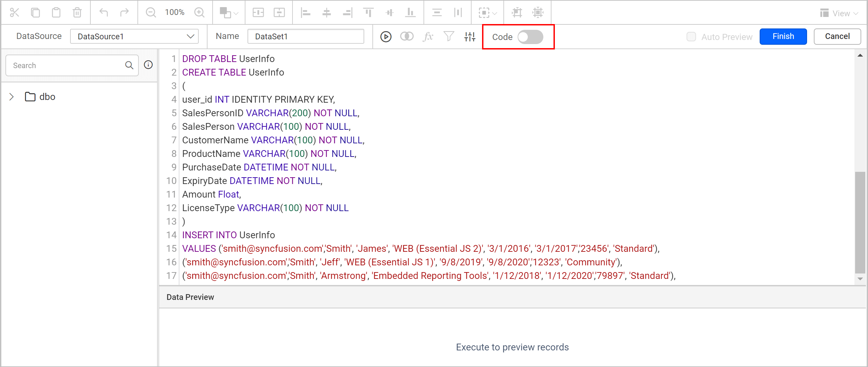This screenshot has height=367, width=868.
Task: Open the DataSource1 dropdown
Action: (134, 36)
